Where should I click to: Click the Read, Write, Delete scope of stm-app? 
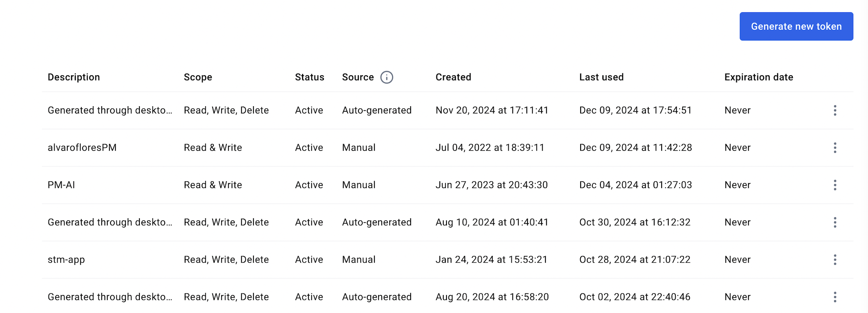(x=226, y=260)
